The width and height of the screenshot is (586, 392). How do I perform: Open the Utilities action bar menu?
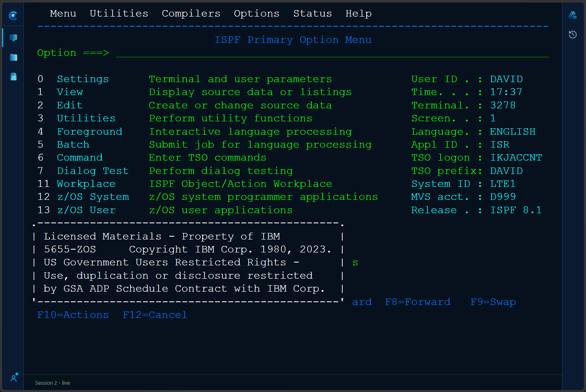click(119, 13)
